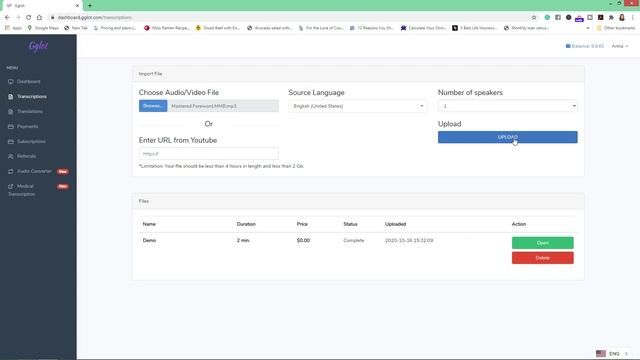Click the blue Upload button
Viewport: 640px width, 360px height.
click(x=508, y=137)
